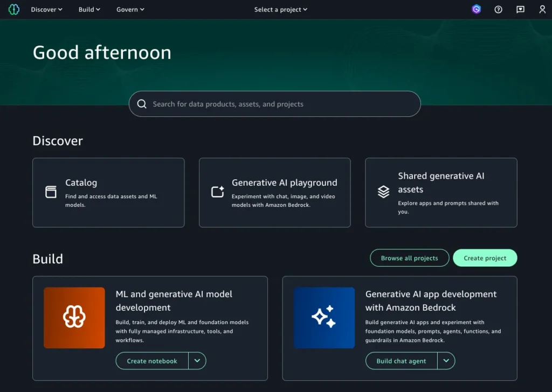Click Browse all projects button
The image size is (552, 392).
[x=409, y=258]
